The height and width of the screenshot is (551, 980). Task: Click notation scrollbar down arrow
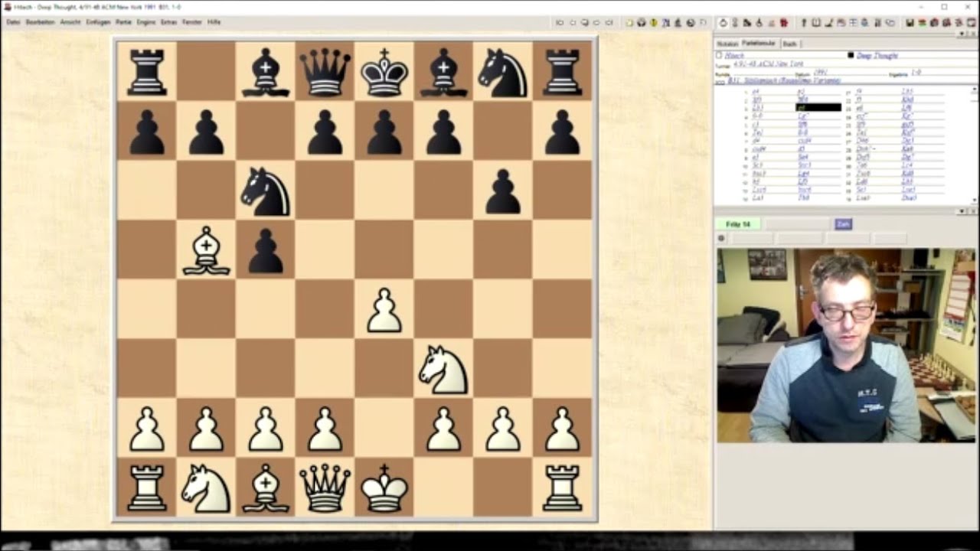coord(975,200)
